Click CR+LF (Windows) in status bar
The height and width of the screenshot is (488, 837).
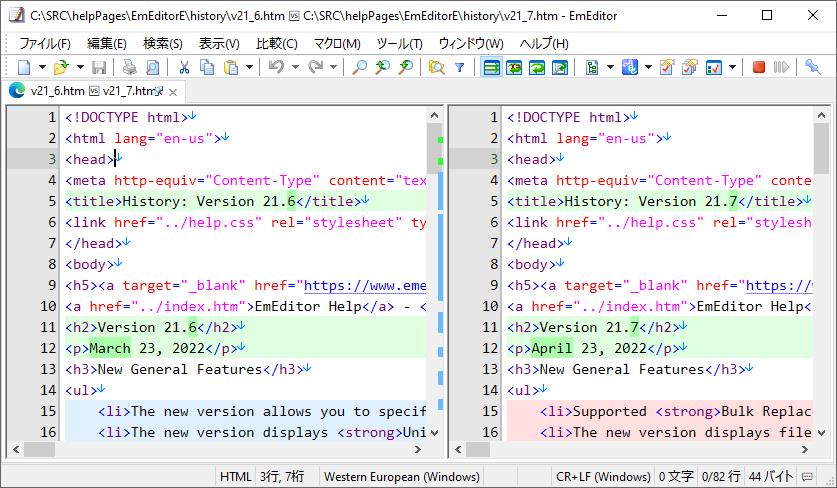click(603, 476)
